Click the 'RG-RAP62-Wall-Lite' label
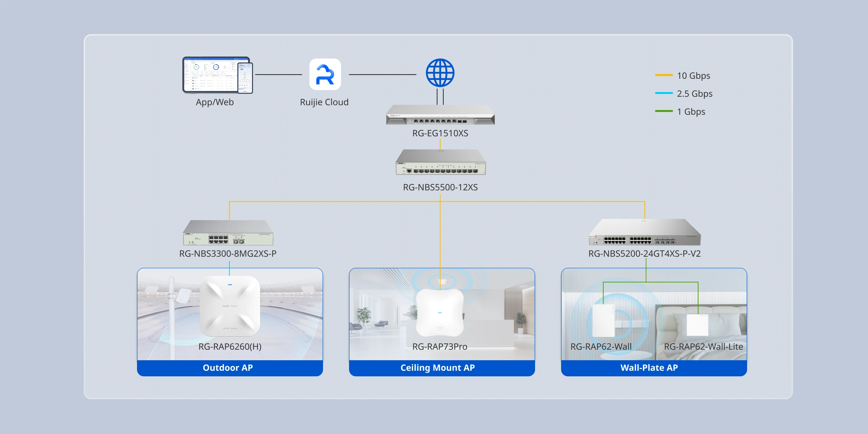Screen dimensions: 868x434 (703, 347)
